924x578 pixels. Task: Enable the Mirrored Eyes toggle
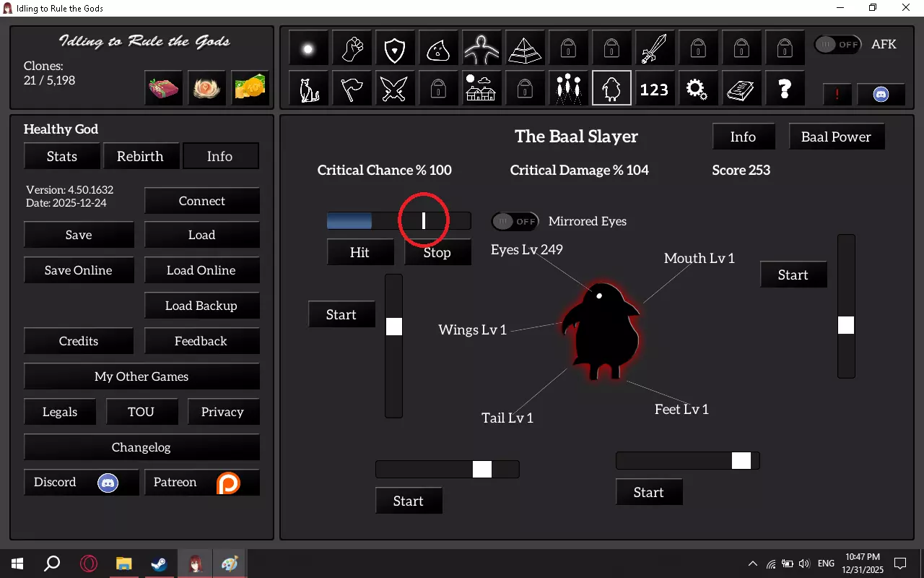[x=515, y=221]
